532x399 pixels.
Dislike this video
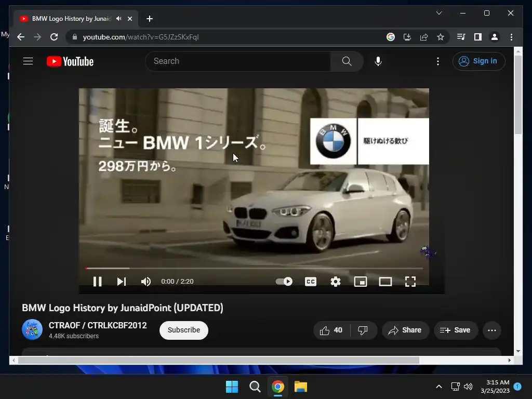tap(363, 330)
